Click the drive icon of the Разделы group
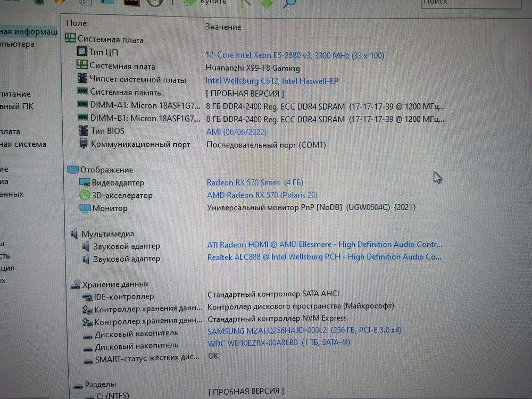Screen dimensions: 532x399 click(x=78, y=386)
